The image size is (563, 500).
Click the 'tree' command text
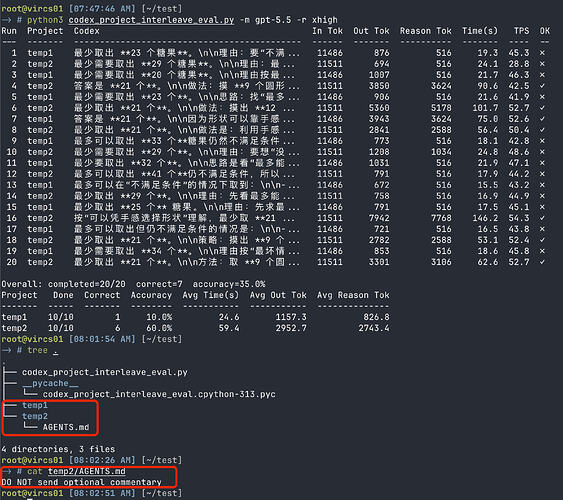tap(37, 350)
